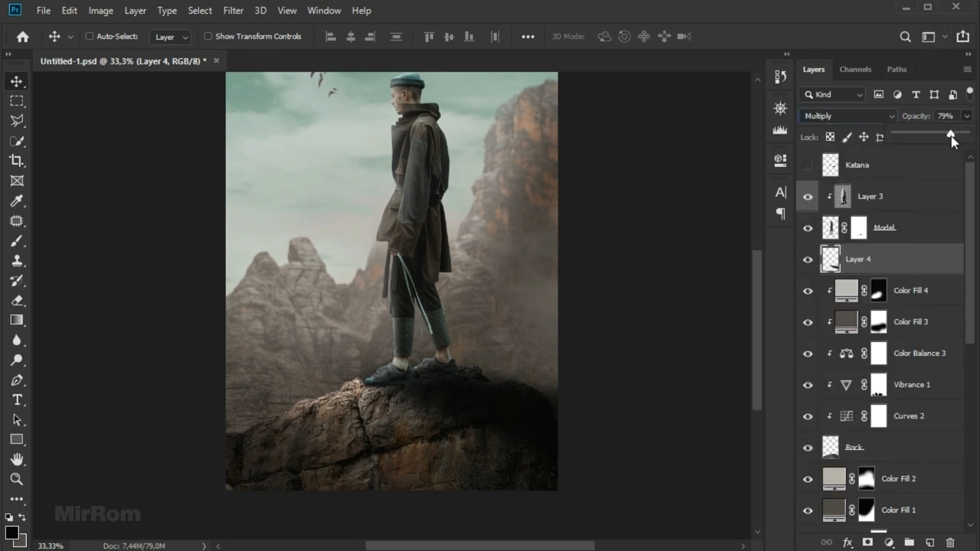Pick the Eyedropper tool

tap(16, 201)
